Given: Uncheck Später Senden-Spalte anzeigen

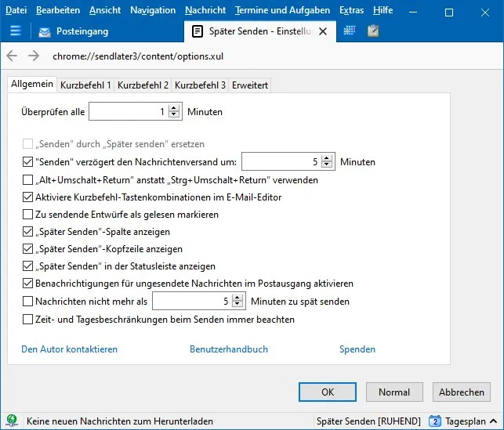Looking at the screenshot, I should coord(27,232).
